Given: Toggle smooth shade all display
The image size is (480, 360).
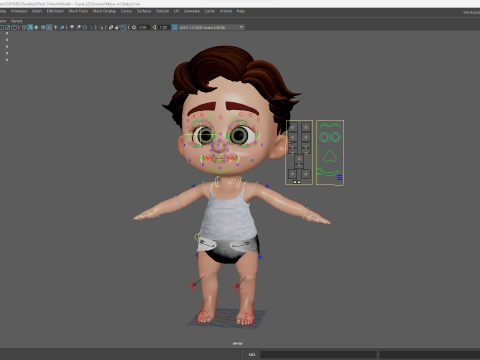Looking at the screenshot, I should pyautogui.click(x=30, y=27).
